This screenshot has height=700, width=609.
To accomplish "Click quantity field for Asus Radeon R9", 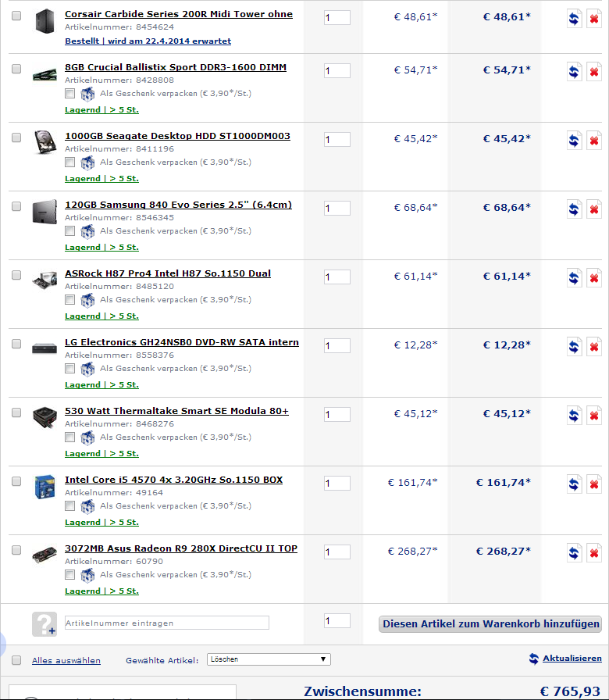I will (x=337, y=552).
